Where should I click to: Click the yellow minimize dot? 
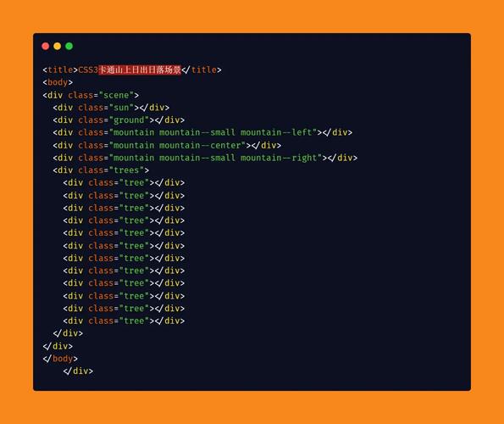58,46
